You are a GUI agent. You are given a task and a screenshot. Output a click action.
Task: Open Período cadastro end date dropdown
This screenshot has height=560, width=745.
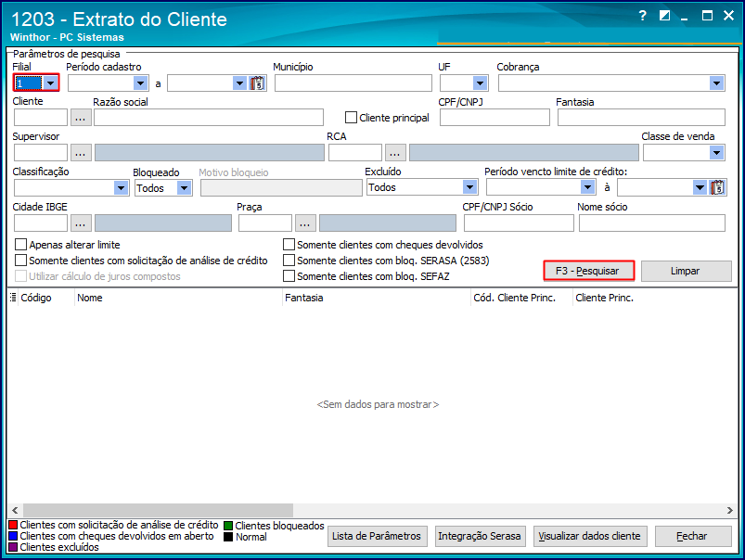click(x=239, y=83)
